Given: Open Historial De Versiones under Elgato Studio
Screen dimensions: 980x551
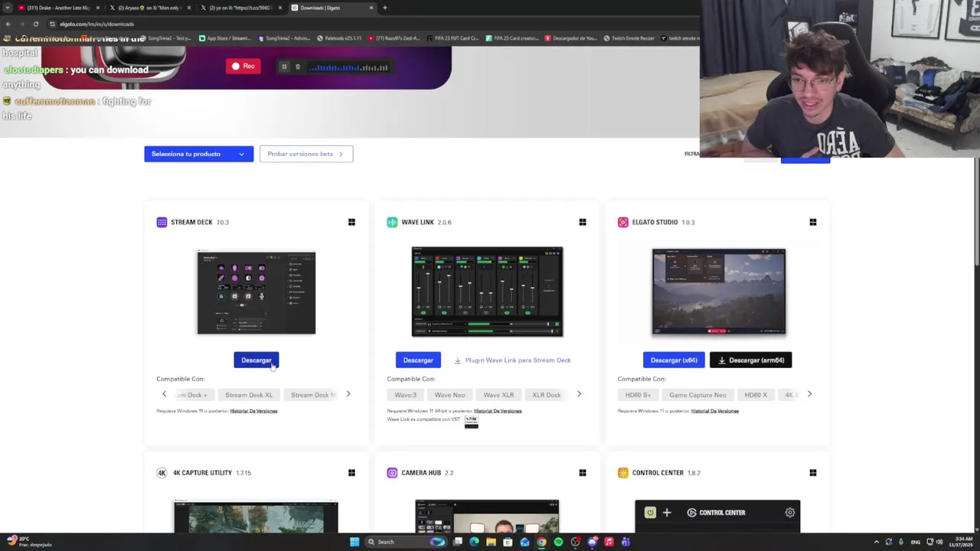Looking at the screenshot, I should click(715, 411).
